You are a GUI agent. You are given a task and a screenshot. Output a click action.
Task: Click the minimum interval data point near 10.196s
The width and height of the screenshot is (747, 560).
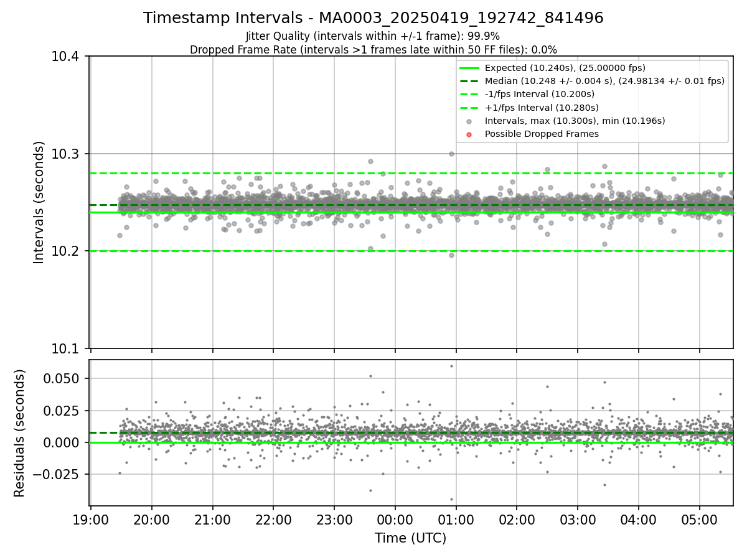tap(451, 255)
